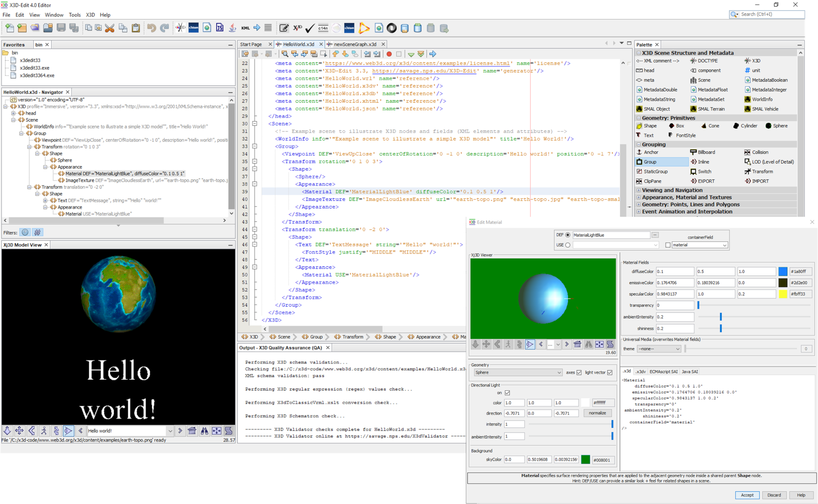The height and width of the screenshot is (504, 818).
Task: Open the Geometry Sphere dropdown
Action: 517,373
